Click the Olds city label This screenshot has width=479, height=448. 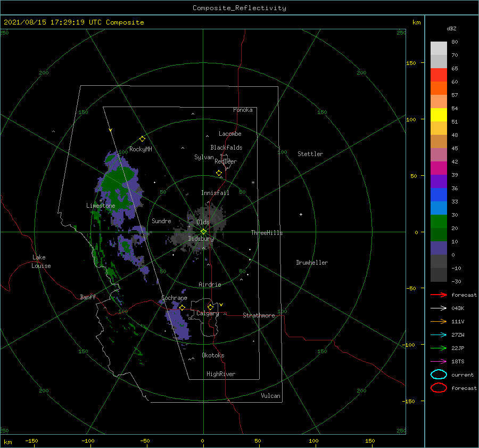pyautogui.click(x=203, y=222)
